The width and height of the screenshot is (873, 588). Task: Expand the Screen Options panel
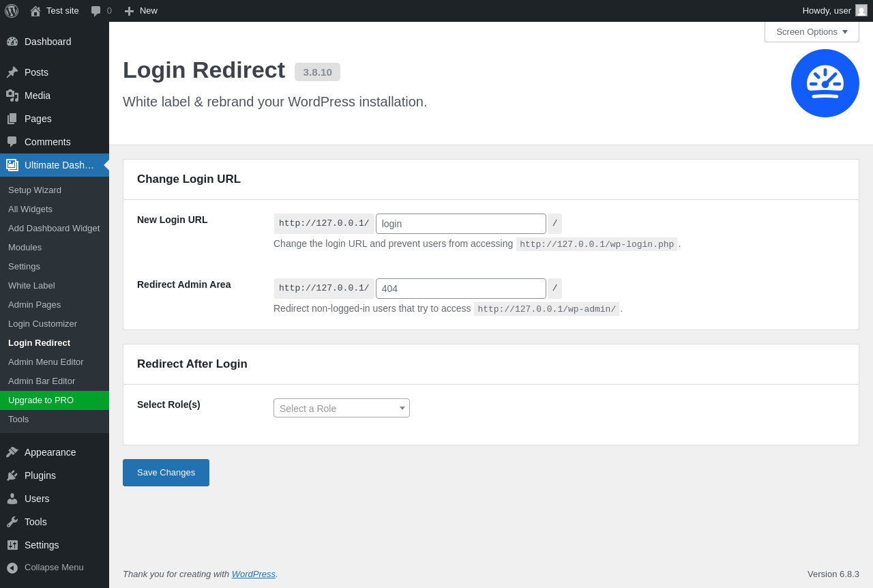pyautogui.click(x=812, y=31)
